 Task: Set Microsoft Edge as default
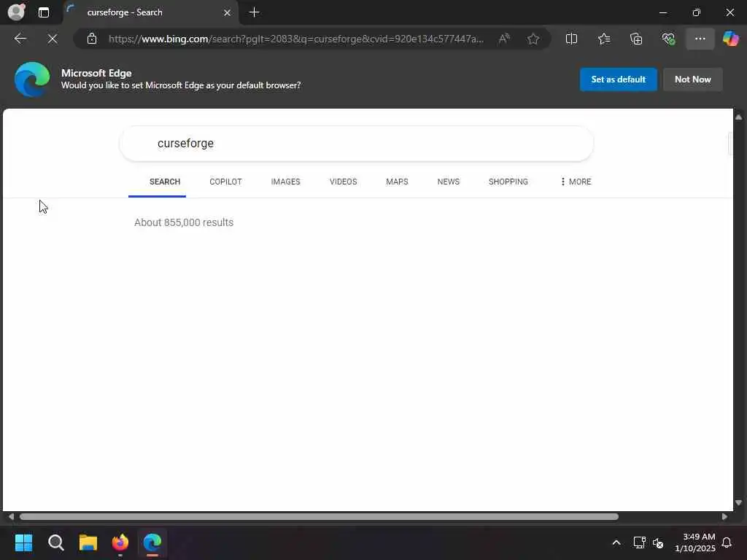[618, 79]
